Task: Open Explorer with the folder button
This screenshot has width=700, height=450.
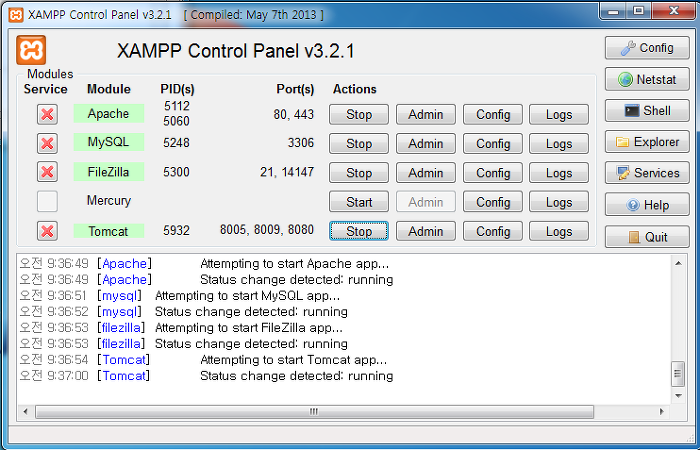Action: [647, 142]
